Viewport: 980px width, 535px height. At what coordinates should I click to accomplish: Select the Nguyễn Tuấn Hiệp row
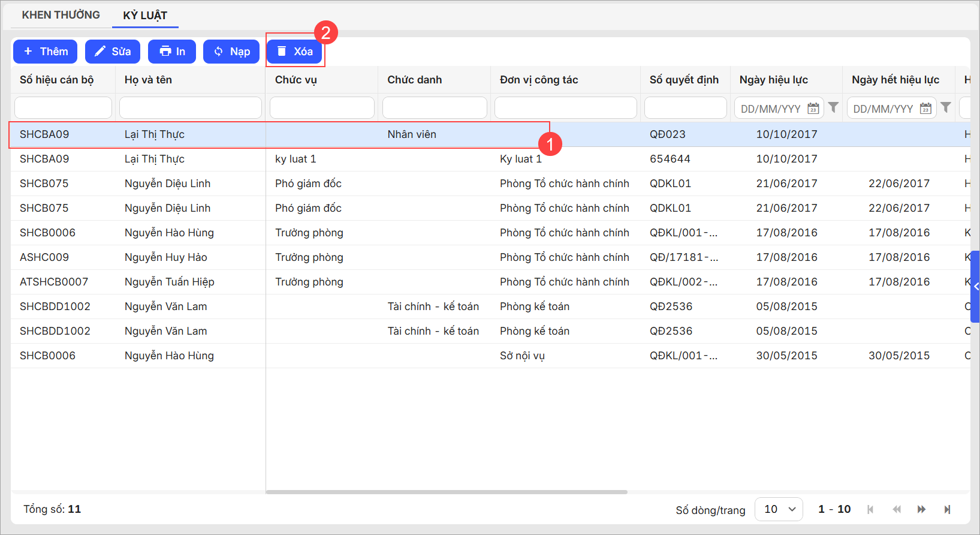point(169,282)
